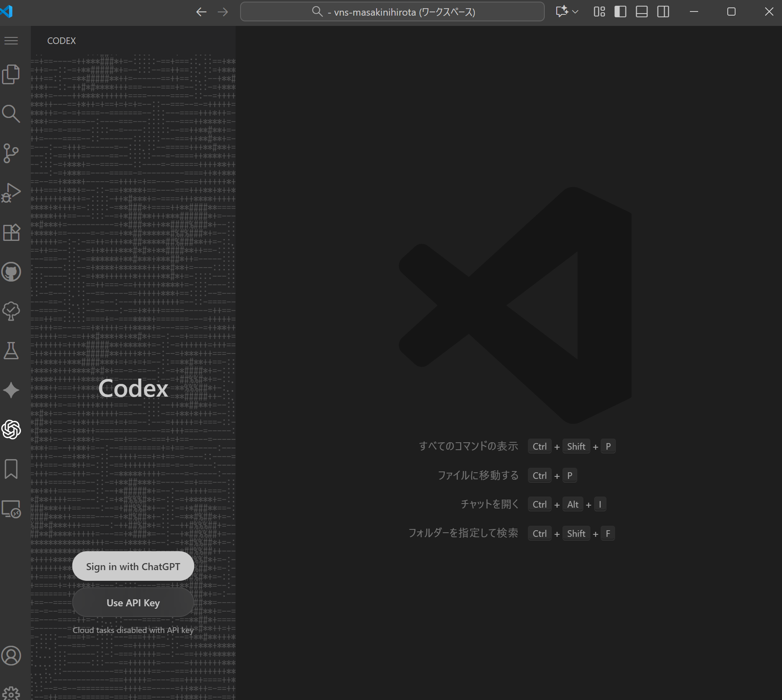This screenshot has height=700, width=782.
Task: Open the Accounts menu
Action: tap(11, 656)
